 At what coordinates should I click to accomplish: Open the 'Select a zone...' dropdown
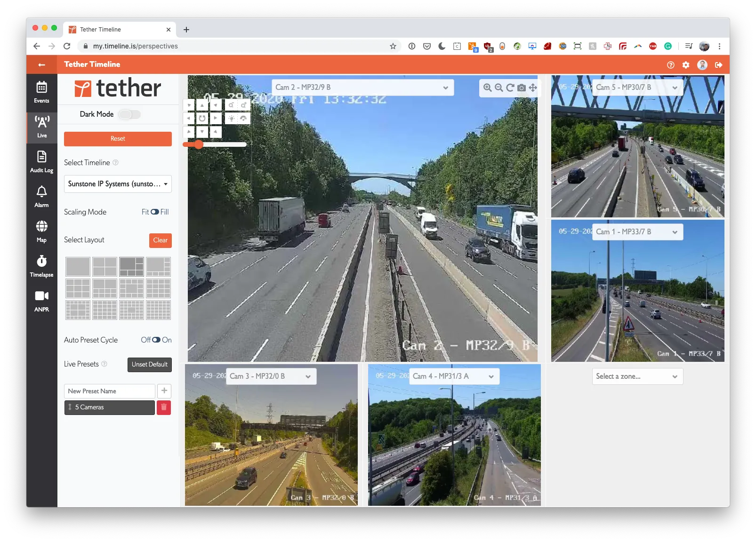point(637,376)
